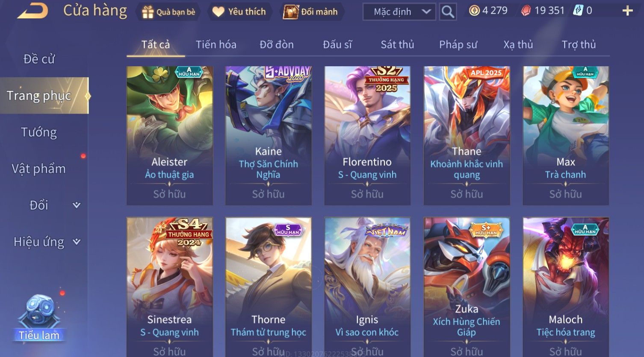Click the gold coin currency icon
The image size is (644, 357).
pyautogui.click(x=474, y=11)
